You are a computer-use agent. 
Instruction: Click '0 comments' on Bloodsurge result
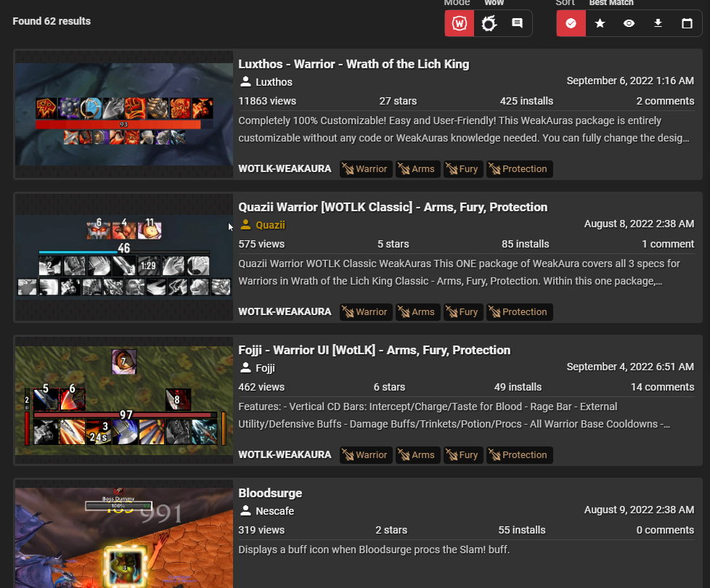pos(665,530)
